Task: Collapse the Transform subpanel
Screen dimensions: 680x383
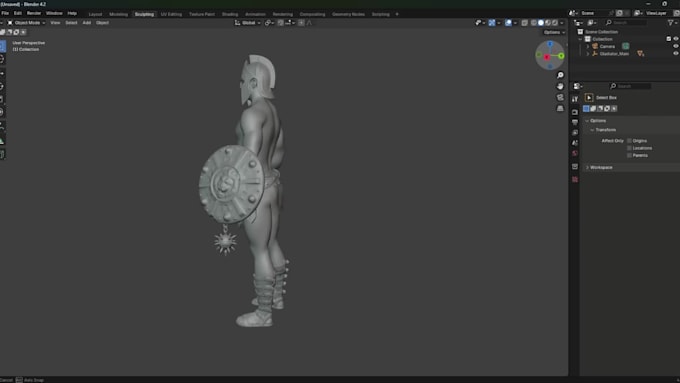Action: (x=592, y=130)
